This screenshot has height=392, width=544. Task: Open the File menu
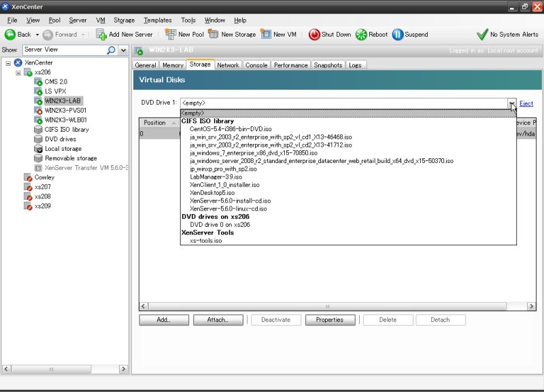click(12, 20)
